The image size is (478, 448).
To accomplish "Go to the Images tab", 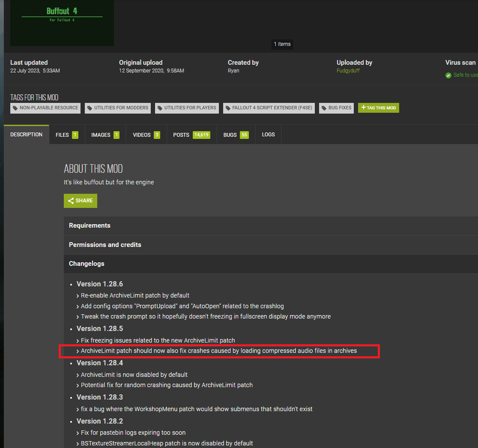I will click(x=105, y=135).
